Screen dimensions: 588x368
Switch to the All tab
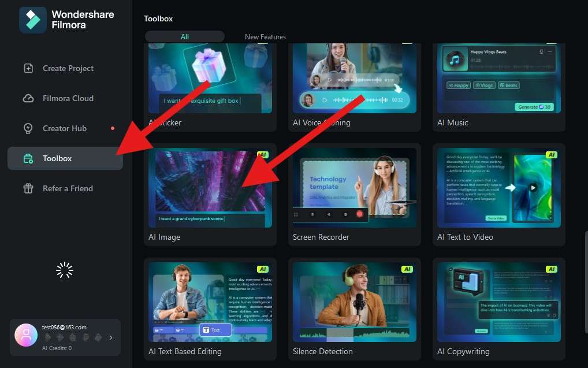[x=184, y=37]
